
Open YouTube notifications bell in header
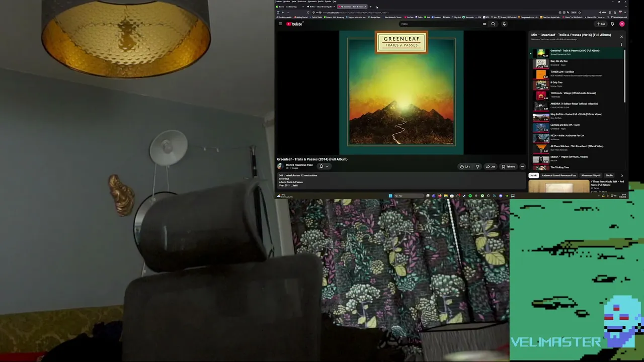click(x=612, y=24)
